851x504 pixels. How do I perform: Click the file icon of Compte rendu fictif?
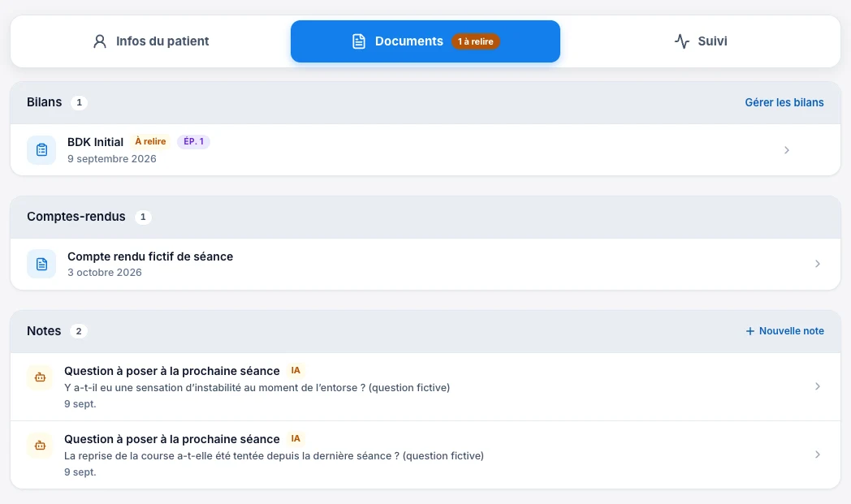pyautogui.click(x=41, y=265)
